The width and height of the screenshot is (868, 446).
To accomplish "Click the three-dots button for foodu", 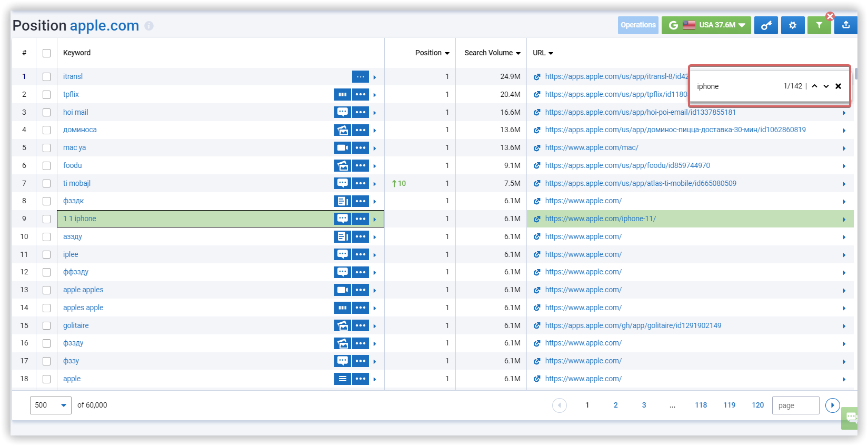I will 361,166.
